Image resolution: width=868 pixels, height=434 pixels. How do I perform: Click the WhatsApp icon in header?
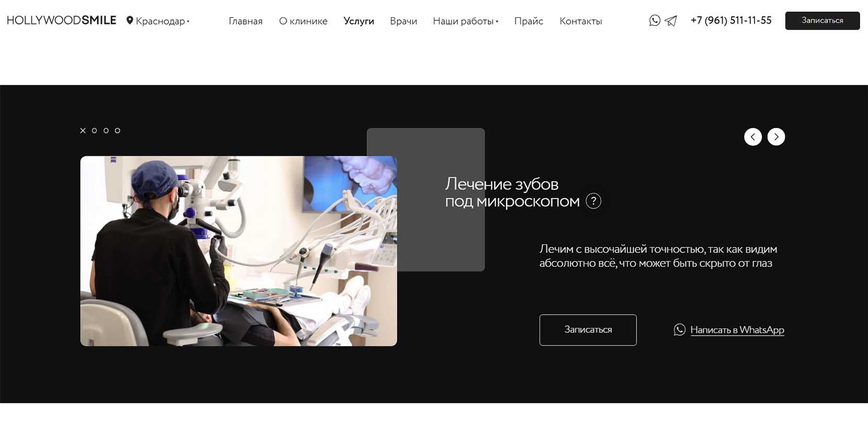[655, 20]
